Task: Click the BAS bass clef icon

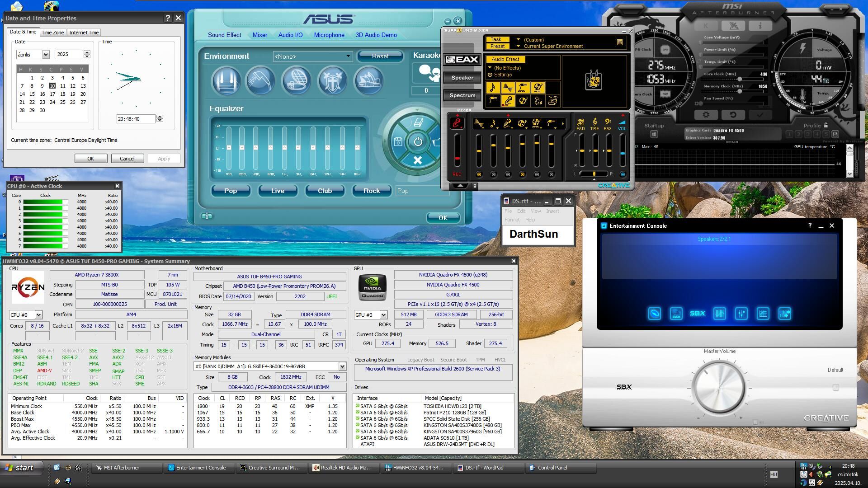Action: (x=608, y=122)
